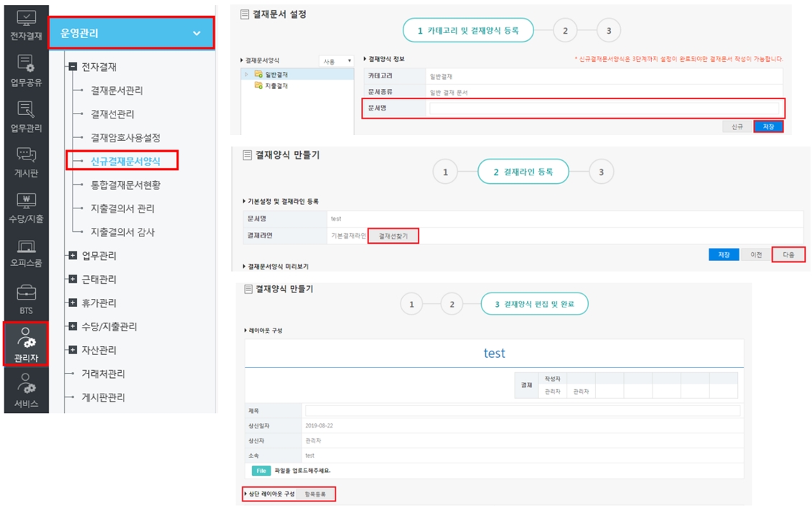Click the 신규 button

pos(737,126)
